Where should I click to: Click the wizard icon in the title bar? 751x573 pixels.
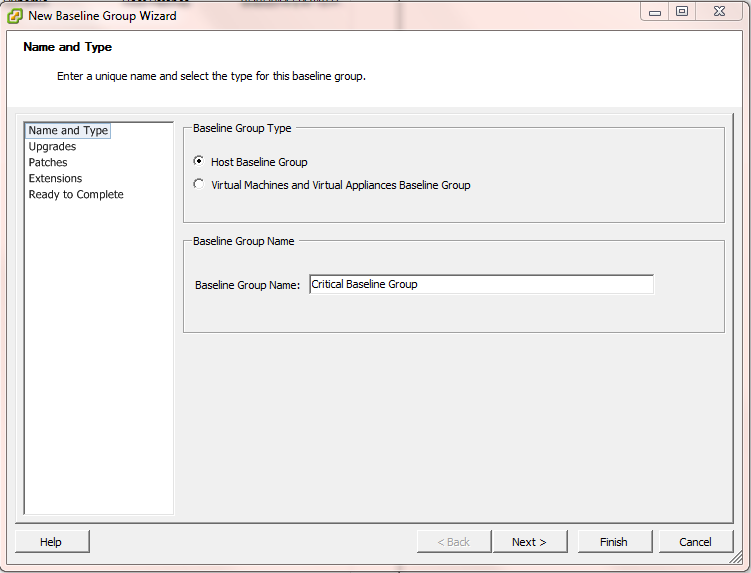tap(15, 16)
